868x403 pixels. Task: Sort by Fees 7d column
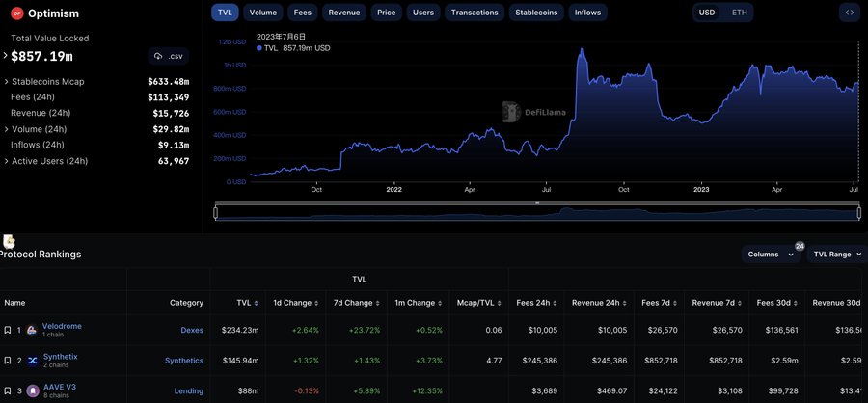click(x=675, y=303)
